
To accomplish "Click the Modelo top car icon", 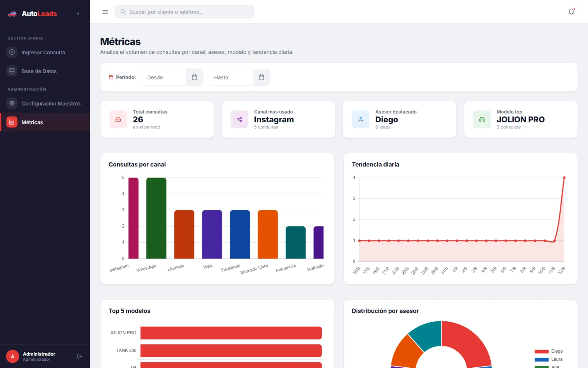I will tap(482, 119).
